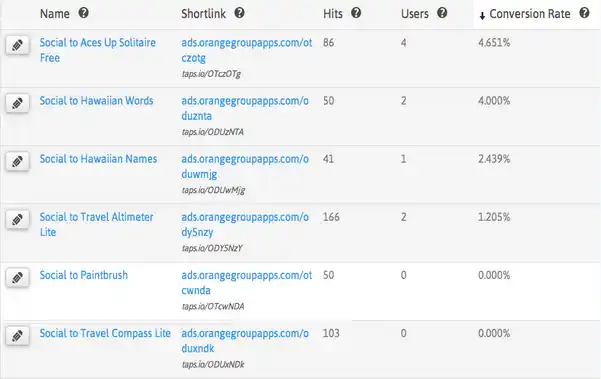Click the Users column help icon
The image size is (601, 379).
coord(442,13)
